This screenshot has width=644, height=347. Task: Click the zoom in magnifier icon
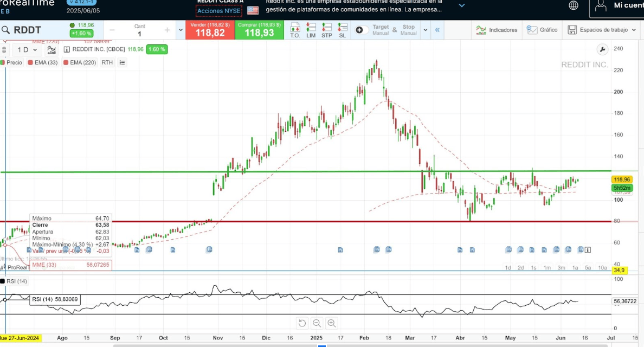pyautogui.click(x=332, y=324)
